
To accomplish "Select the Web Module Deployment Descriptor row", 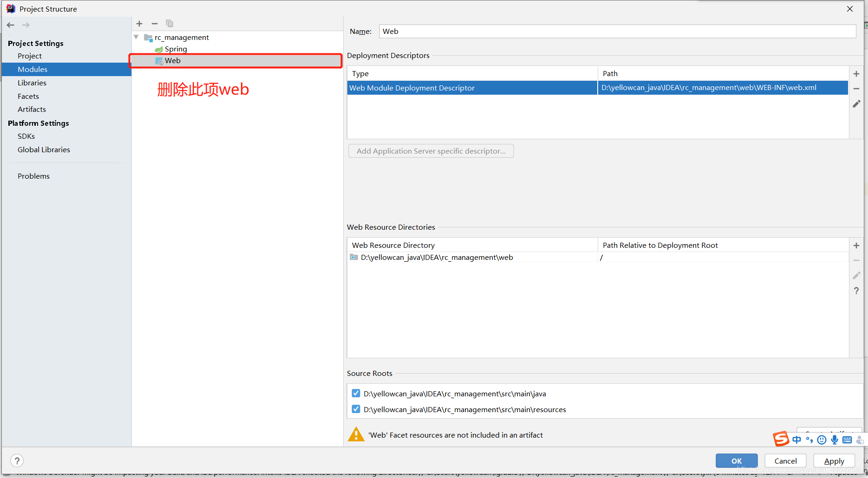I will coord(598,88).
